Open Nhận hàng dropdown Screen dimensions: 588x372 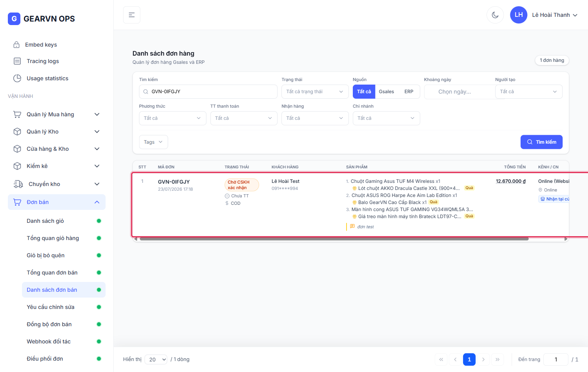(x=315, y=118)
